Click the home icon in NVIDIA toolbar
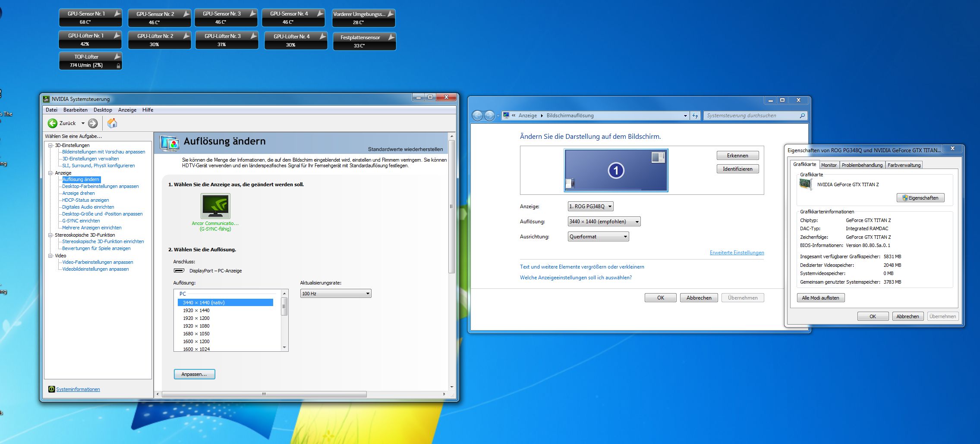Viewport: 980px width, 444px height. [x=112, y=123]
